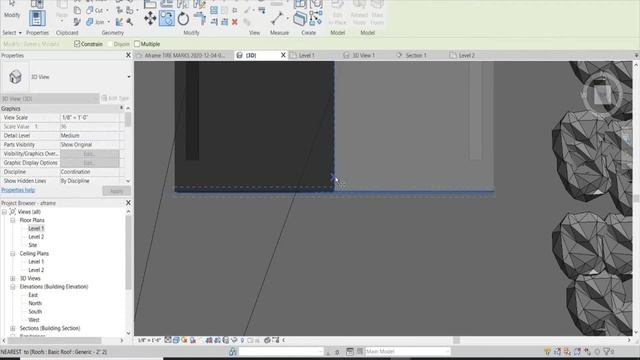Click Visual Style icon in view bar
640x360 pixels.
(176, 340)
